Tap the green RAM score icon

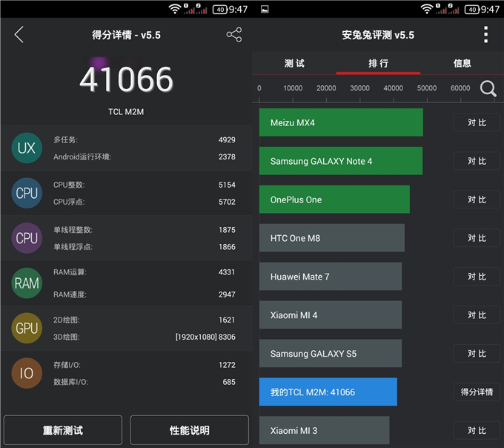[x=27, y=283]
